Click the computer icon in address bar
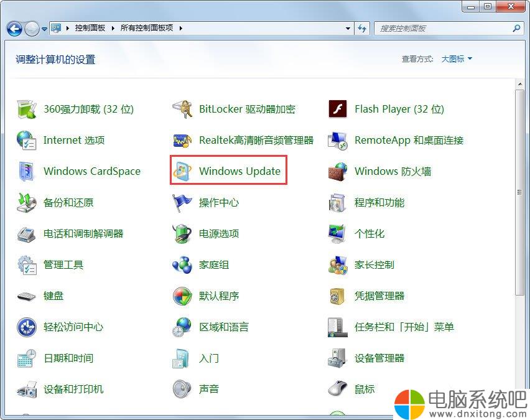The image size is (530, 420). click(56, 28)
